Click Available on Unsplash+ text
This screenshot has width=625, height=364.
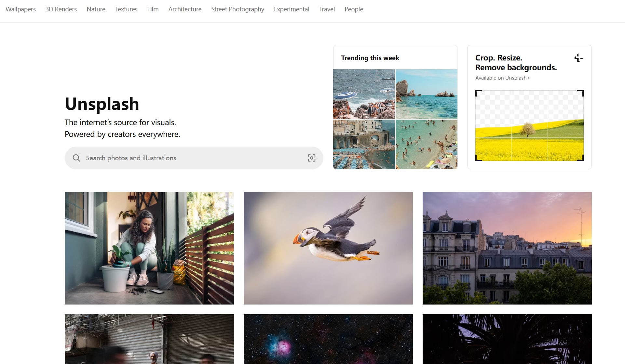coord(502,78)
